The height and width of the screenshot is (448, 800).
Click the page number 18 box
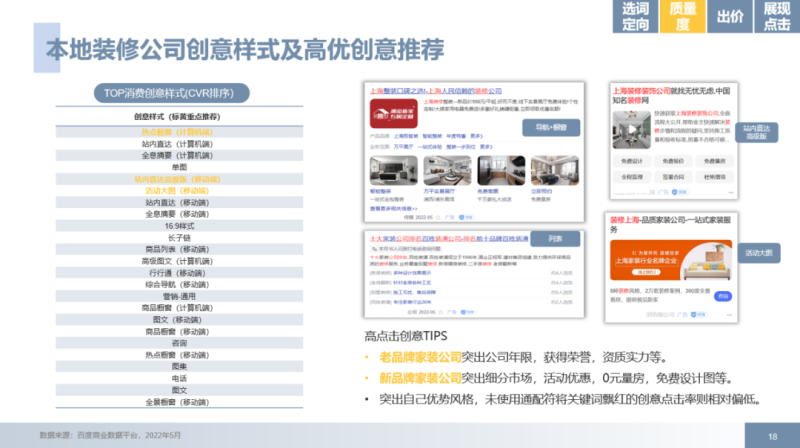(x=772, y=436)
